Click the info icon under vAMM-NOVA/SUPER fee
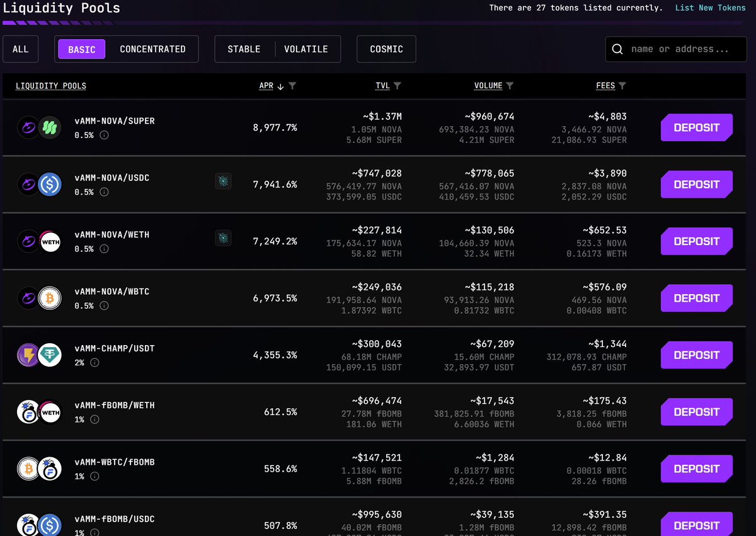 105,135
